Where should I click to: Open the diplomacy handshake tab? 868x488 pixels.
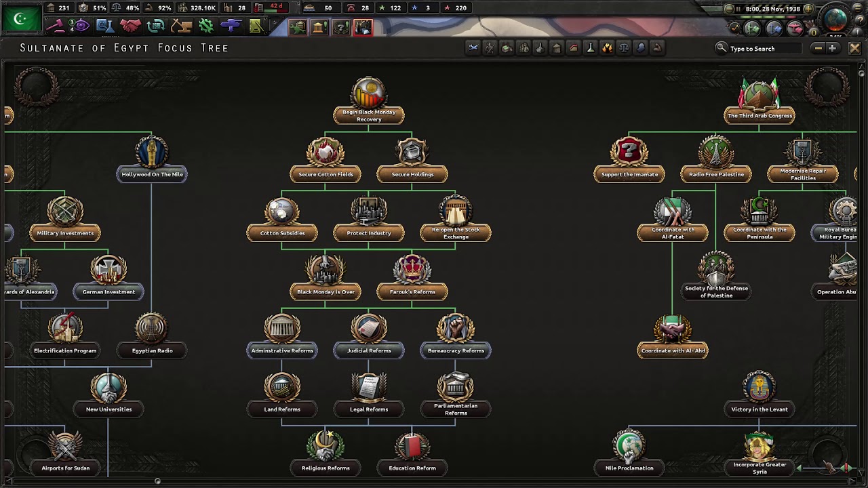[x=130, y=26]
